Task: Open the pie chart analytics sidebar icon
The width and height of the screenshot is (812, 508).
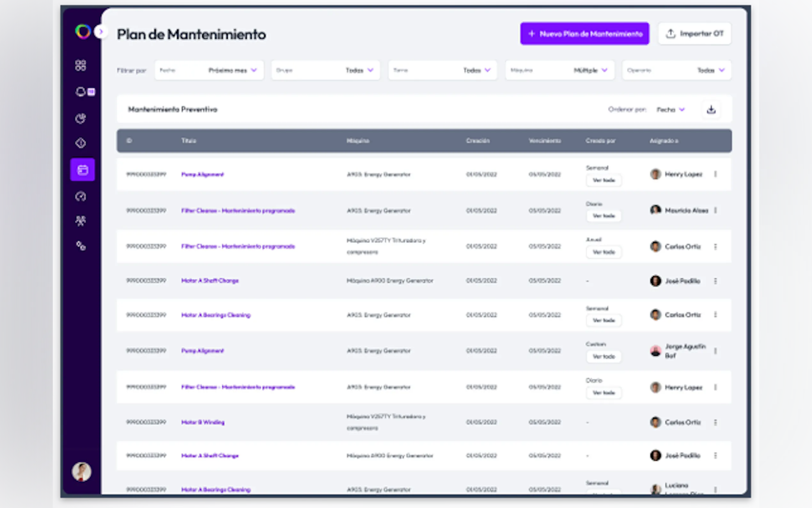Action: click(x=81, y=118)
